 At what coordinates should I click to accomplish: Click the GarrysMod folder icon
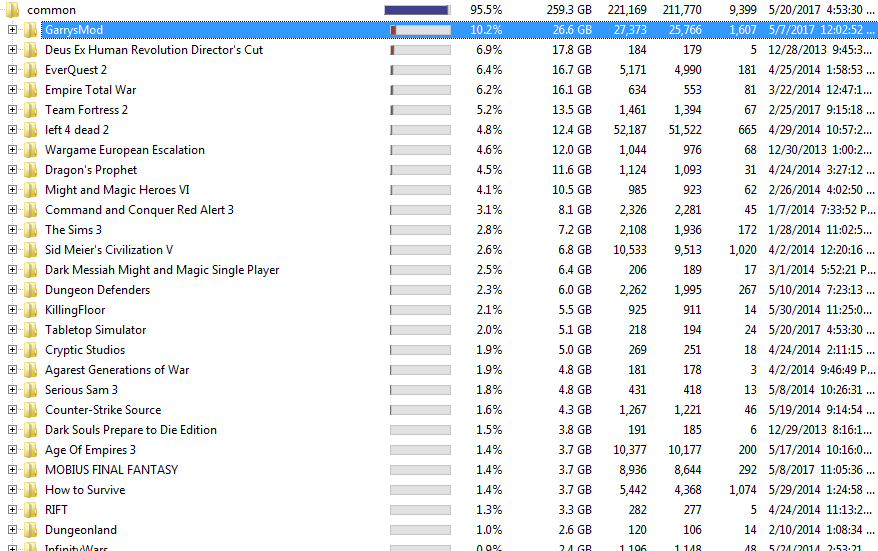(x=30, y=30)
